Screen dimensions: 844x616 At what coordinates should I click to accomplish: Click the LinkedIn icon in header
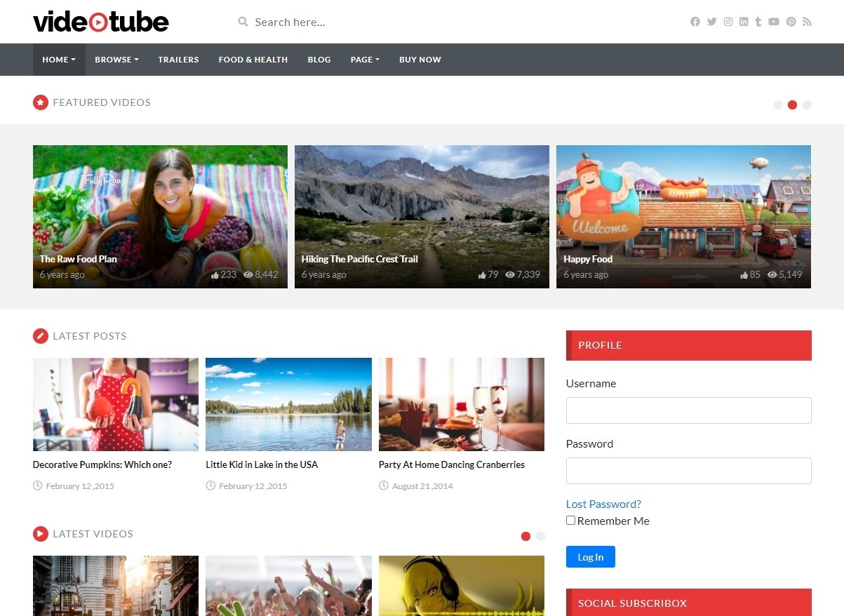pyautogui.click(x=744, y=22)
